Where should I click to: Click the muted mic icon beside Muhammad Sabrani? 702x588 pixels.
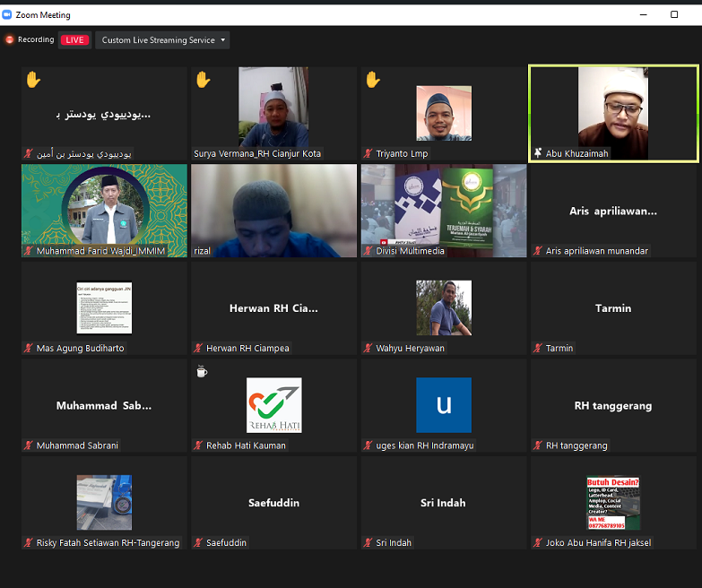click(28, 445)
